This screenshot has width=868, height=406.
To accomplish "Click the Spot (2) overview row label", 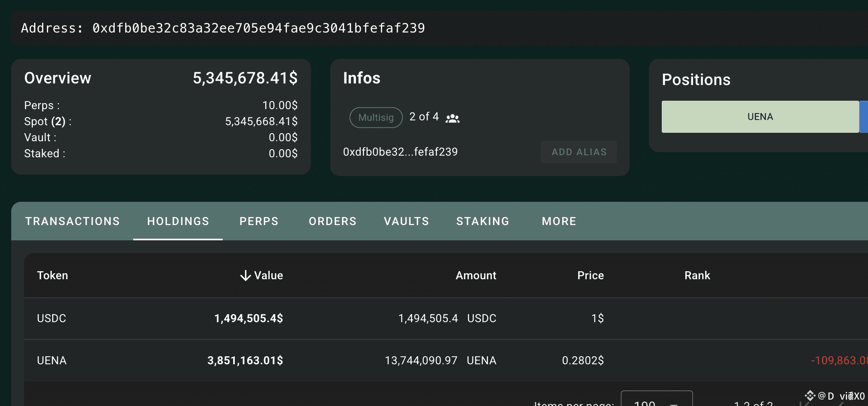I will [x=48, y=122].
